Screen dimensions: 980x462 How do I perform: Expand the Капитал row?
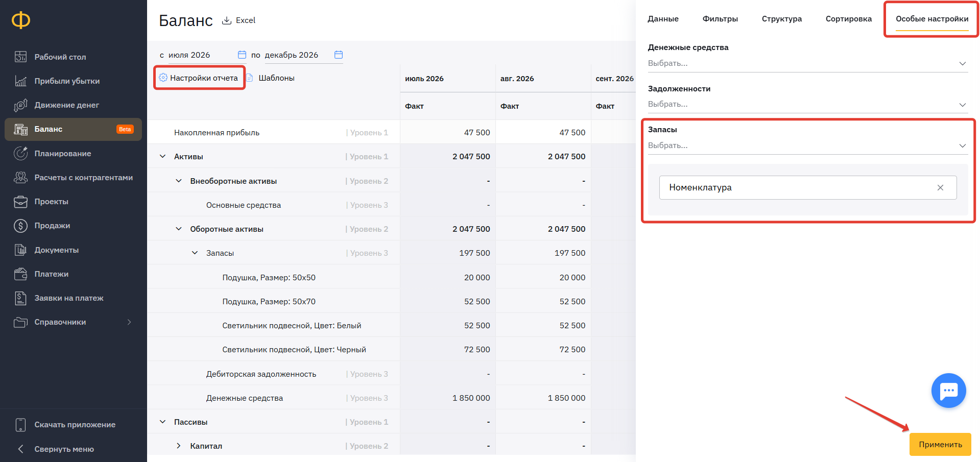point(179,446)
